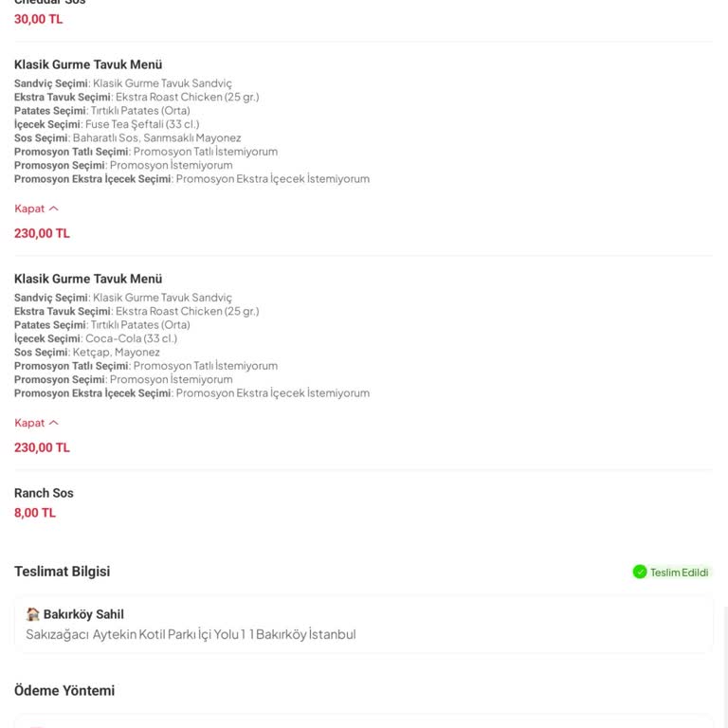Click the green delivered checkmark icon
The width and height of the screenshot is (728, 728).
click(x=640, y=572)
